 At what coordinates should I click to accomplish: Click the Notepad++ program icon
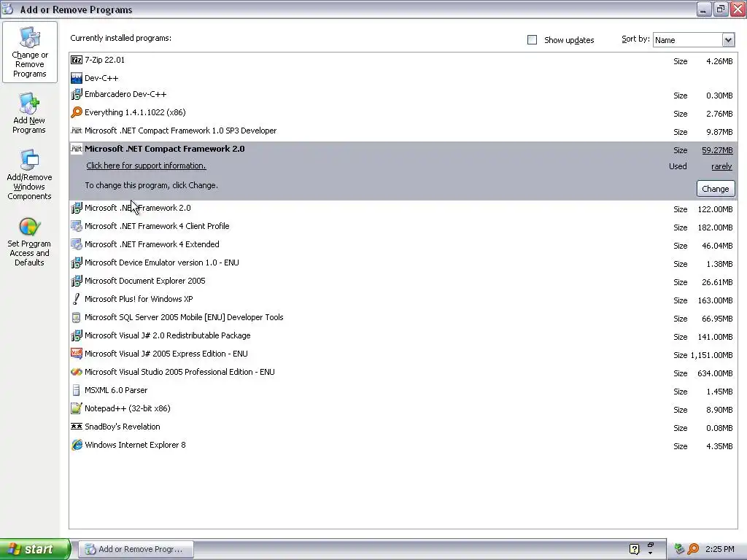[x=76, y=408]
